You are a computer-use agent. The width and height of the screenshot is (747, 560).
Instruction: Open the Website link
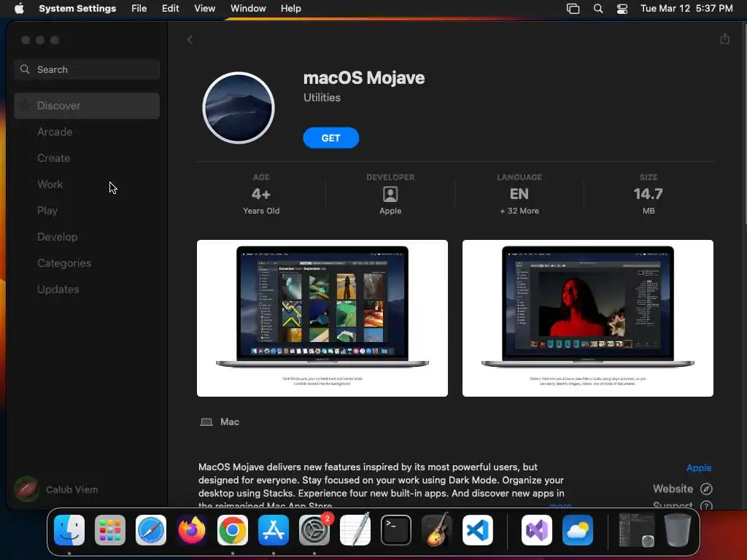coord(673,489)
